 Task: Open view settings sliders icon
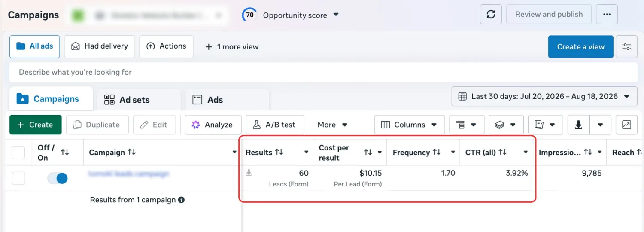point(626,47)
